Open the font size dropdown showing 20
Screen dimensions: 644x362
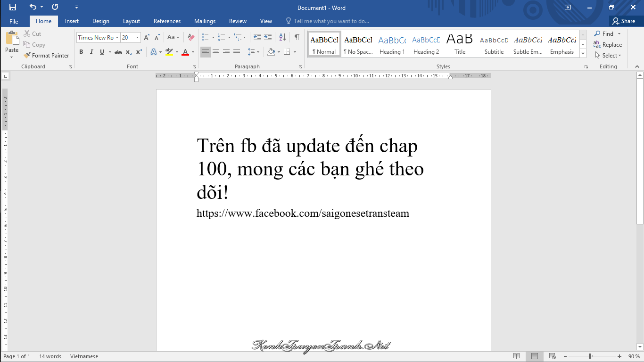coord(137,38)
